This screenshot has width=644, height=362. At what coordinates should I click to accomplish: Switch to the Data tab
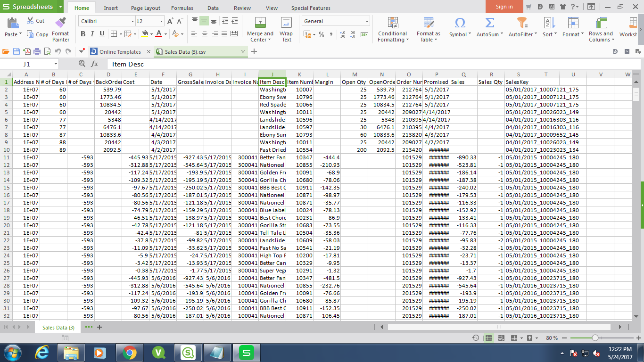point(213,8)
